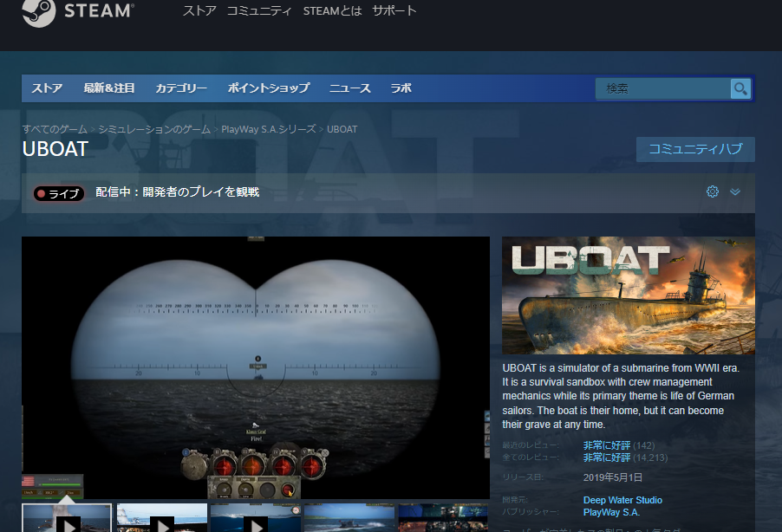Open the ラボ tab

coord(401,88)
